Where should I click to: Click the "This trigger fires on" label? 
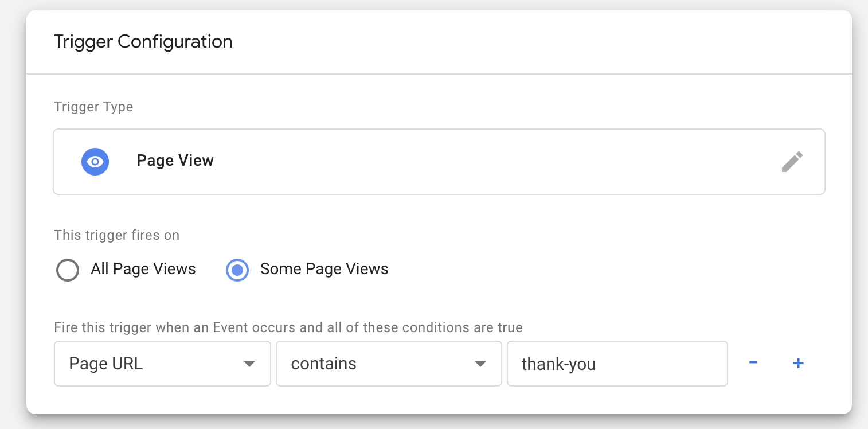coord(116,235)
